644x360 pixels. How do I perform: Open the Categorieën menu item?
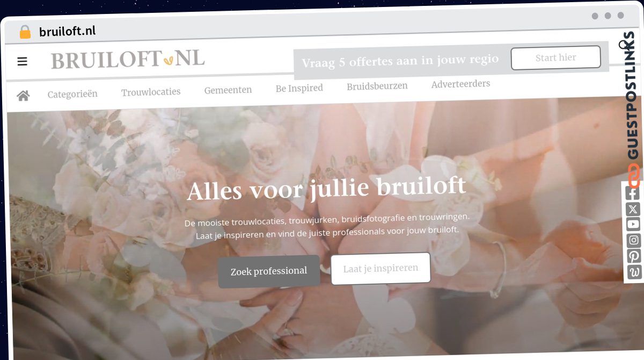pos(72,94)
